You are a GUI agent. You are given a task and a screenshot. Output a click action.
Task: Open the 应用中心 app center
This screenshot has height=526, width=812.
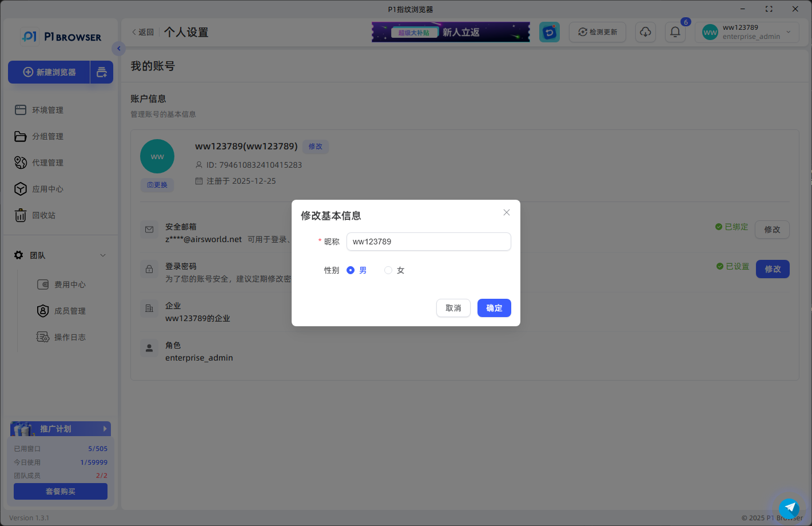click(x=47, y=188)
